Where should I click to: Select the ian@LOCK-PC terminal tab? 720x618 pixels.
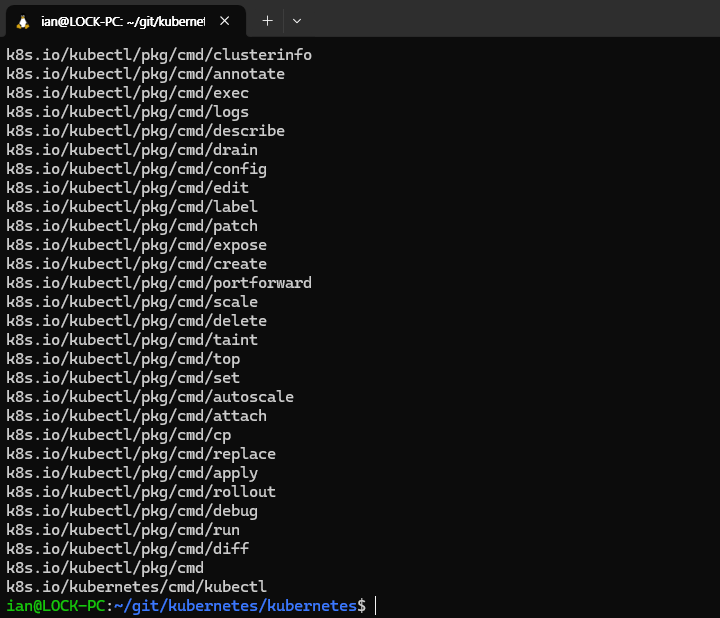coord(126,21)
